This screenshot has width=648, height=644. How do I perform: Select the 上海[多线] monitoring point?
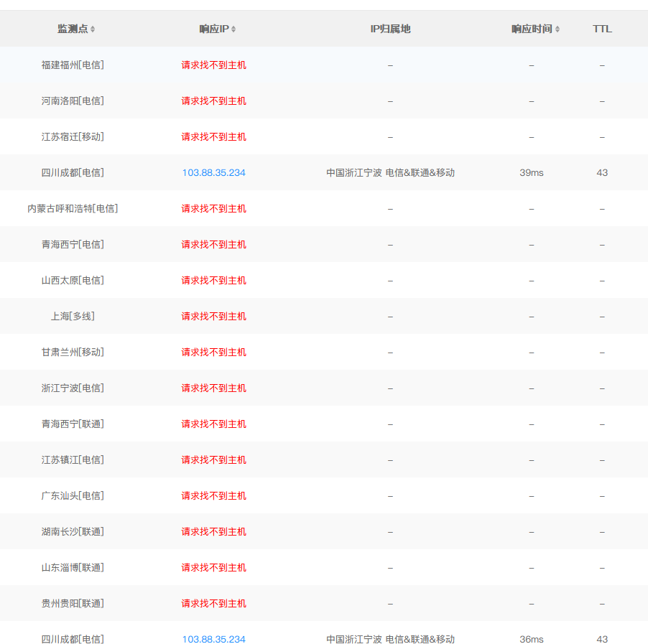(73, 316)
